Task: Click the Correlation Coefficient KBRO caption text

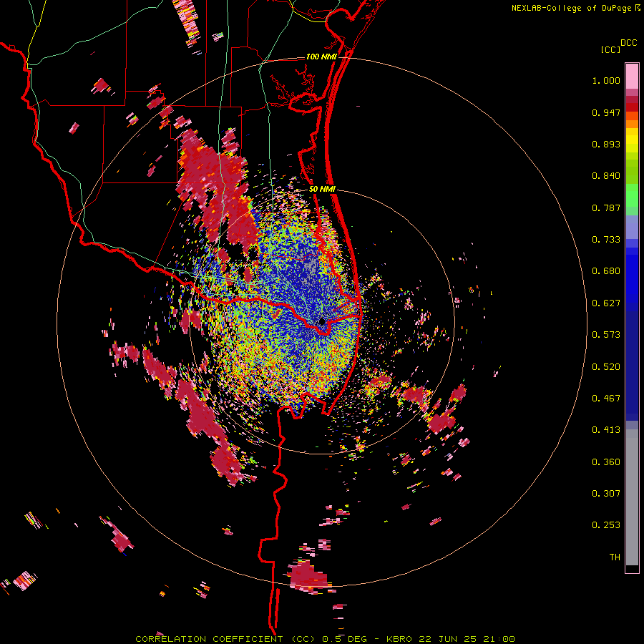Action: [325, 639]
